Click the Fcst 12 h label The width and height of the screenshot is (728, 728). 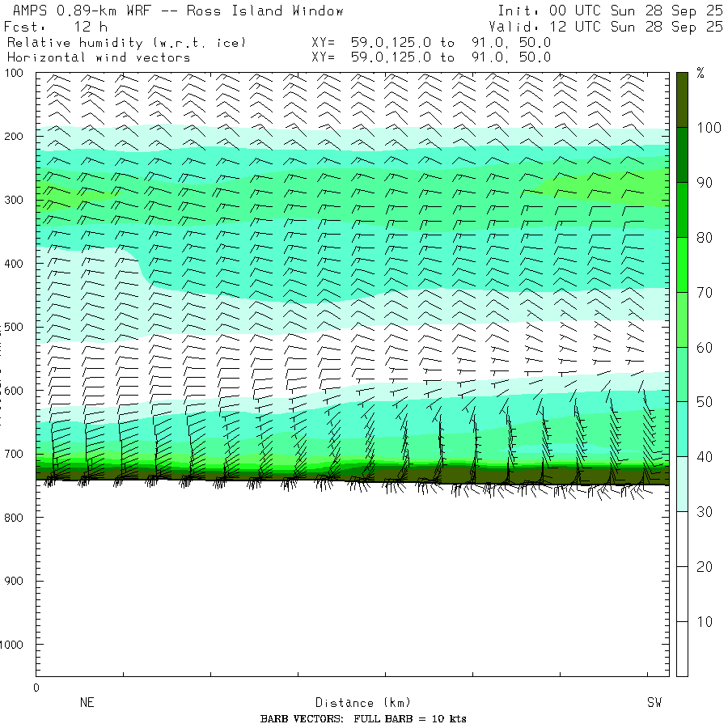[56, 27]
